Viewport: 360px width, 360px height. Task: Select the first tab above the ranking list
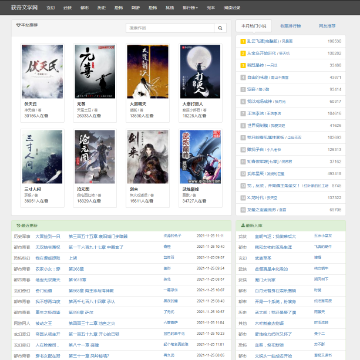click(x=254, y=26)
